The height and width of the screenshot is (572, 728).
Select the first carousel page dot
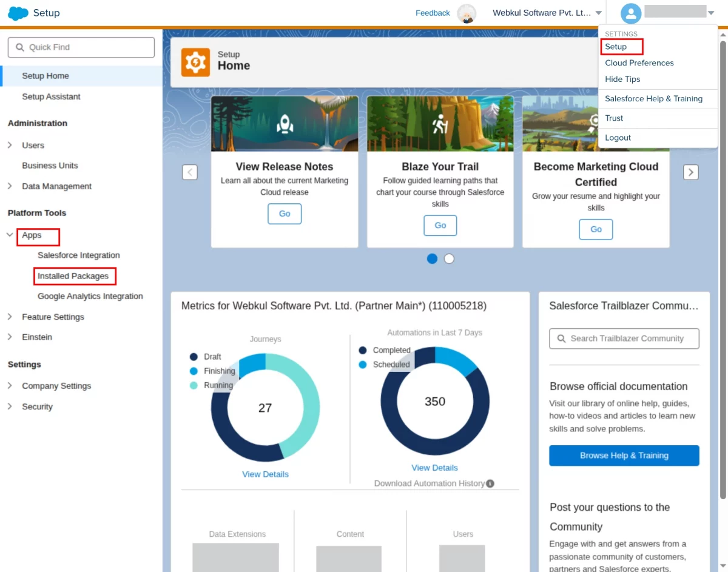432,258
